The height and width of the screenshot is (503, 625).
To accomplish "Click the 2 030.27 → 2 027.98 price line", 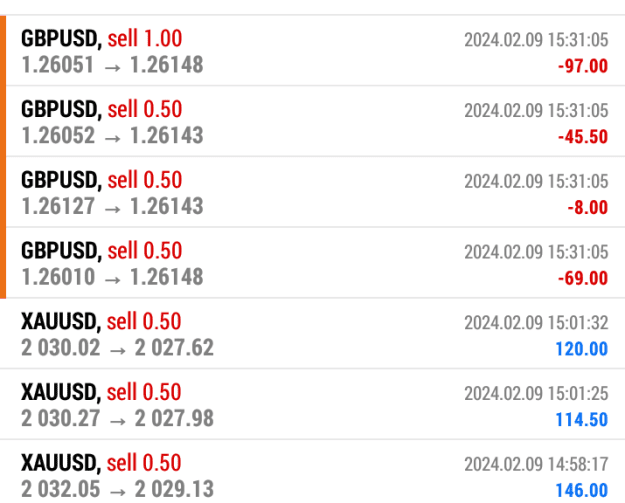I will coord(117,419).
